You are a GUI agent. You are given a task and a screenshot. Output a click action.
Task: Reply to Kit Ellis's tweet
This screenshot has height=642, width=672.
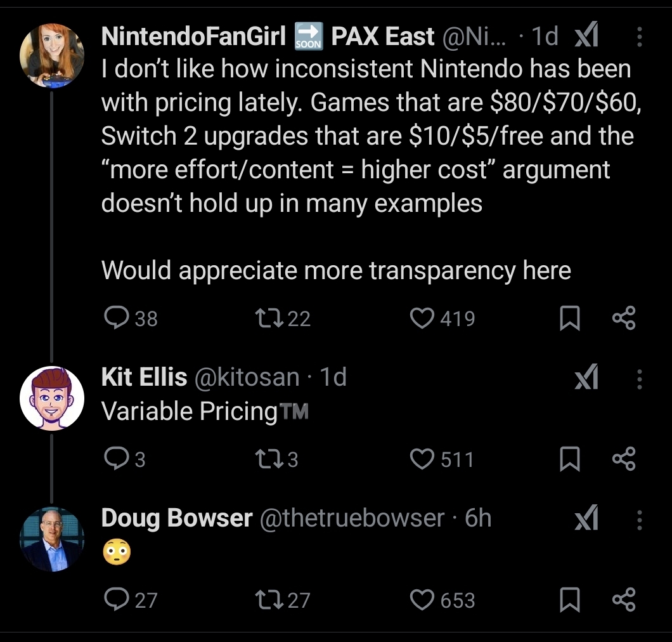click(x=117, y=459)
